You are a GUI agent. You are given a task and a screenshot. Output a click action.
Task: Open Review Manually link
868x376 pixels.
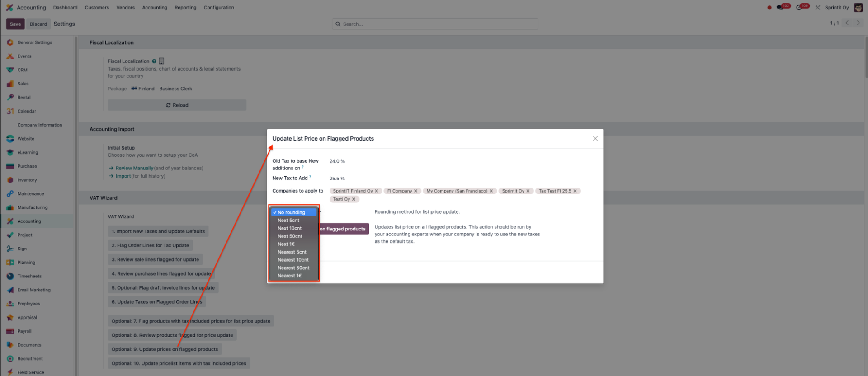[134, 168]
